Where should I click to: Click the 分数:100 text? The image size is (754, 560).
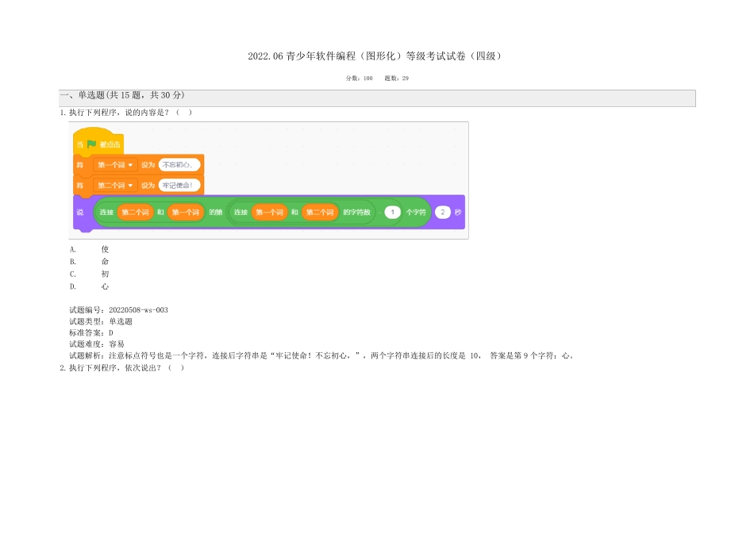pyautogui.click(x=360, y=79)
